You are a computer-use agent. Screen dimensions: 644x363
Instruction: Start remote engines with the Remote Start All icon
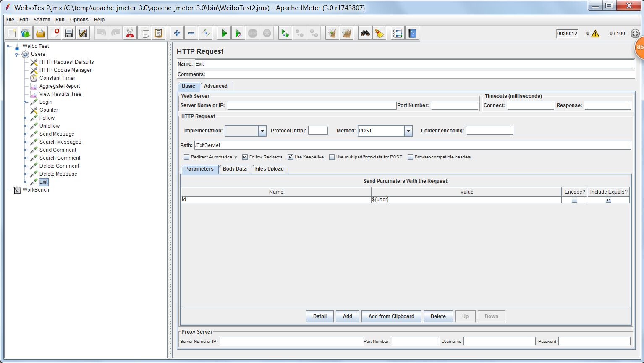[x=285, y=33]
